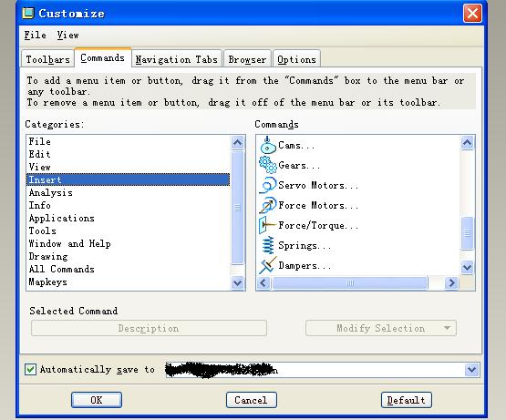Switch to the Browser tab
This screenshot has width=506, height=420.
(x=247, y=59)
